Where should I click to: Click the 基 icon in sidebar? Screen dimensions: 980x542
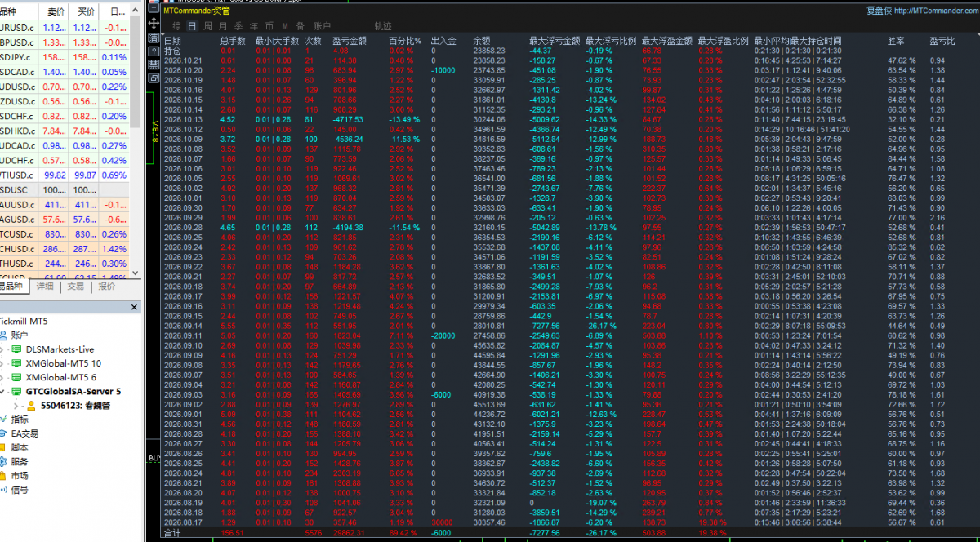point(154,64)
